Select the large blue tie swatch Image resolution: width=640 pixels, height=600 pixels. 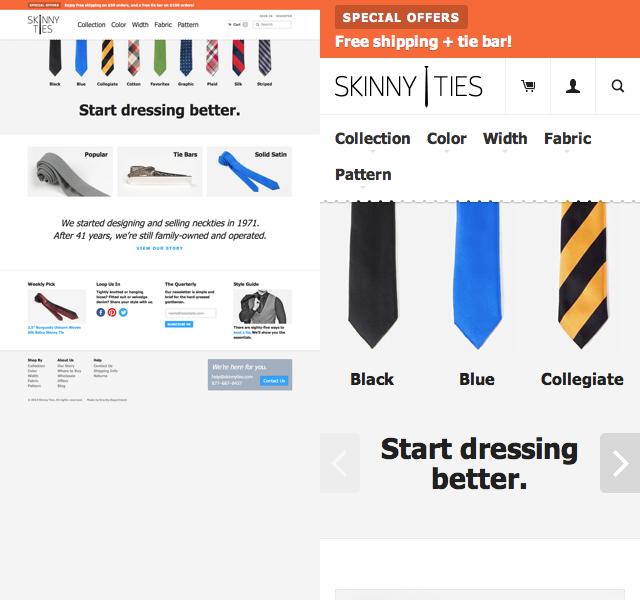click(x=477, y=275)
